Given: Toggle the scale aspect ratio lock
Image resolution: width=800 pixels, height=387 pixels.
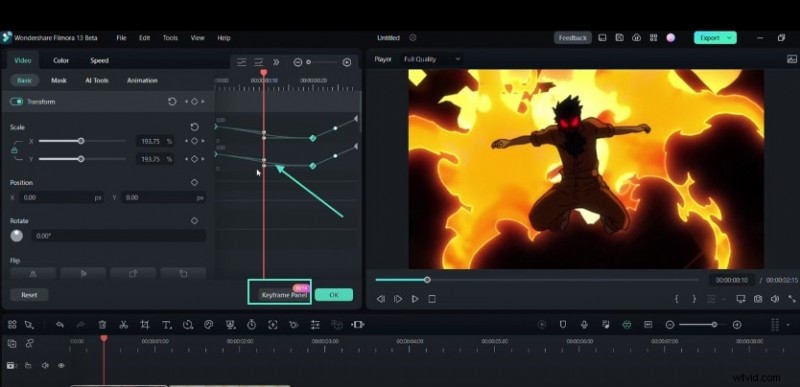Looking at the screenshot, I should 14,150.
